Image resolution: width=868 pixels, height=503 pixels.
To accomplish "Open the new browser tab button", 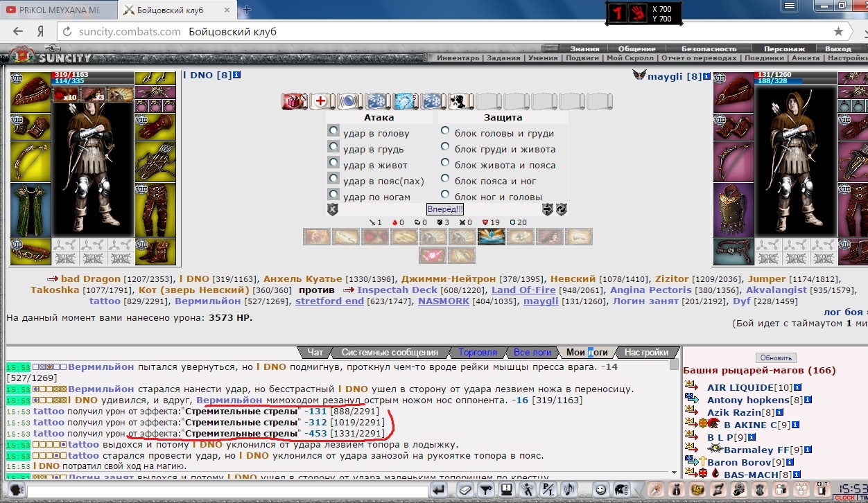I will [246, 10].
